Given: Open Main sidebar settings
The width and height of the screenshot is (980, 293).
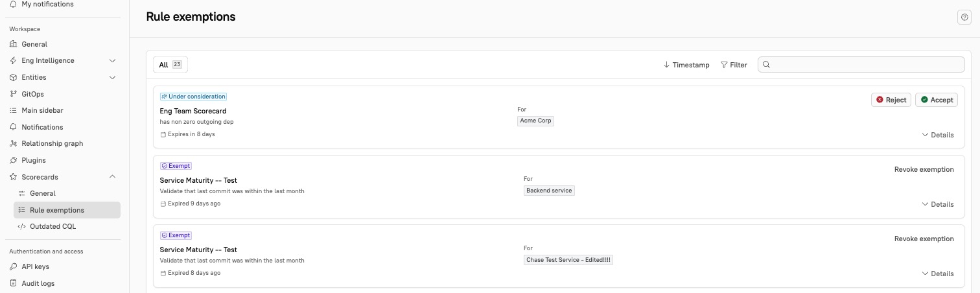Looking at the screenshot, I should (42, 110).
